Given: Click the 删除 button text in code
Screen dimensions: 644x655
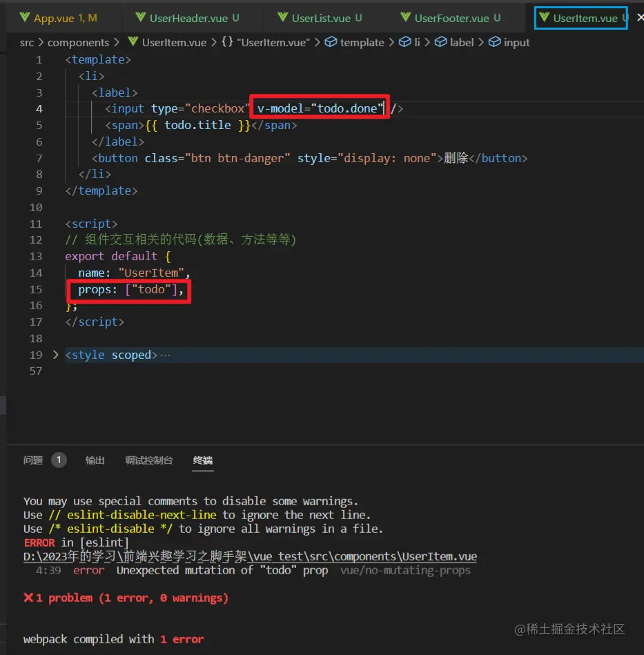Looking at the screenshot, I should [456, 158].
